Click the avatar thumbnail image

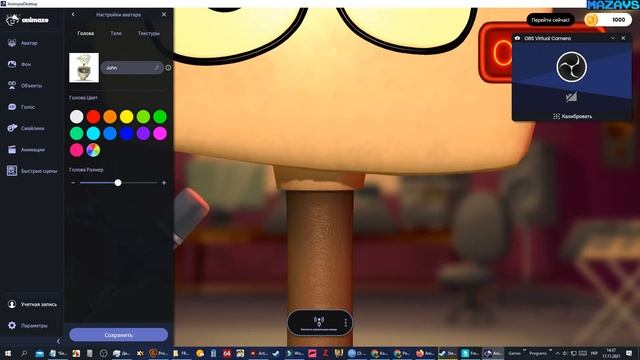coord(84,68)
